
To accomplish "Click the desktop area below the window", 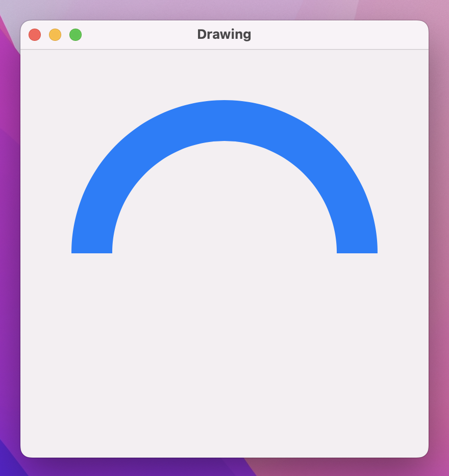I will click(224, 467).
